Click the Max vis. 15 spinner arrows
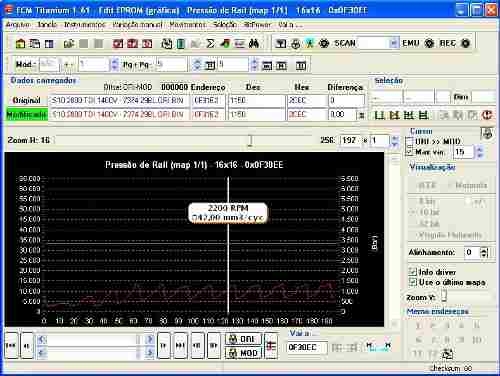The image size is (500, 376). pos(479,152)
